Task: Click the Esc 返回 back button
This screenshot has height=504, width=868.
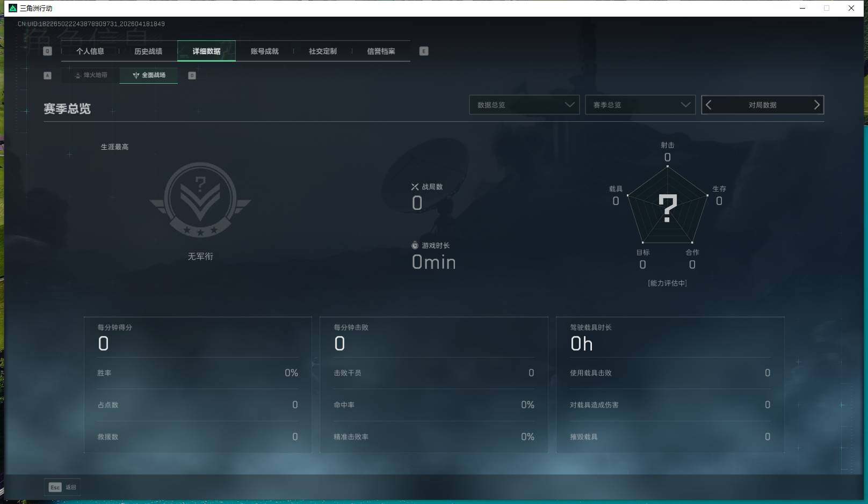Action: pyautogui.click(x=62, y=487)
